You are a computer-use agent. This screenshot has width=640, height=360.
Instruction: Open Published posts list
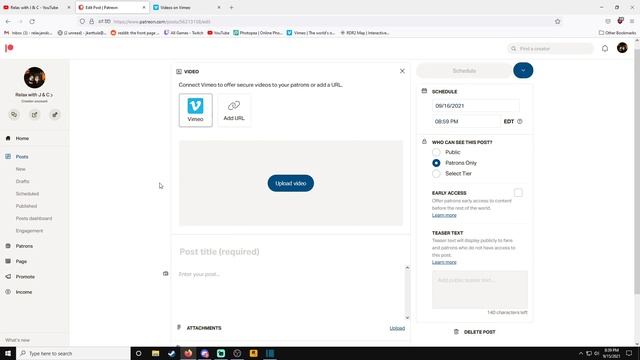(x=27, y=206)
